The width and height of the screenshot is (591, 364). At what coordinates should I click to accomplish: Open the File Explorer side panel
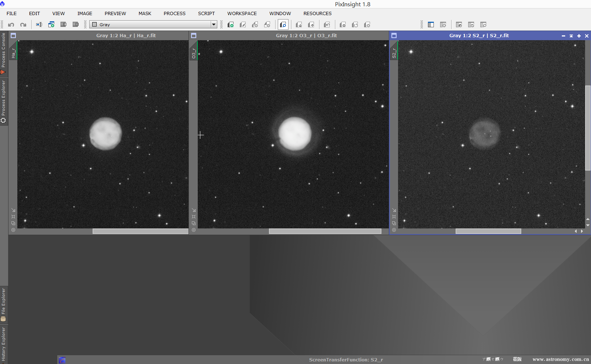pyautogui.click(x=4, y=304)
